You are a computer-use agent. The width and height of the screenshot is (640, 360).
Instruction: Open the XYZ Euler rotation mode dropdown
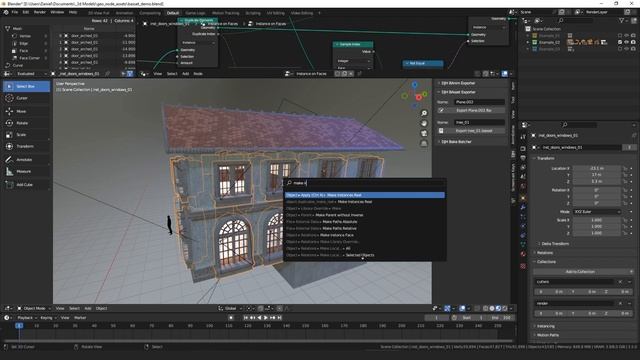596,212
